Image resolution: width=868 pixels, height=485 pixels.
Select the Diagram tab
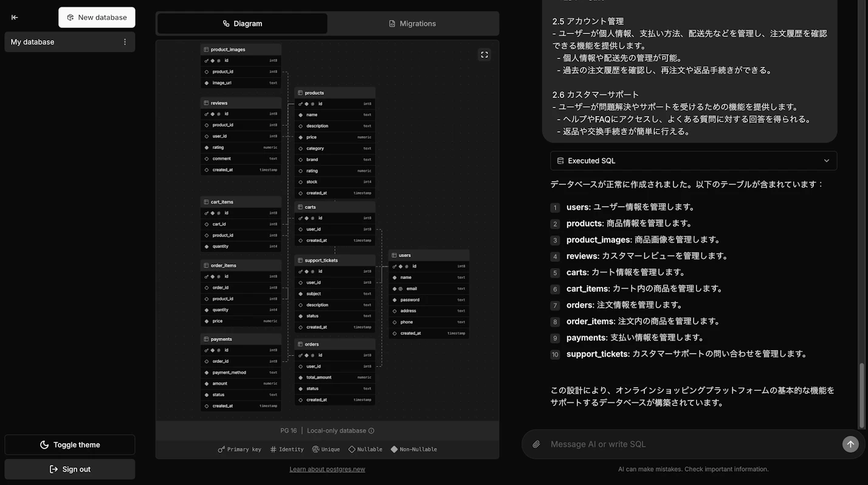[242, 23]
